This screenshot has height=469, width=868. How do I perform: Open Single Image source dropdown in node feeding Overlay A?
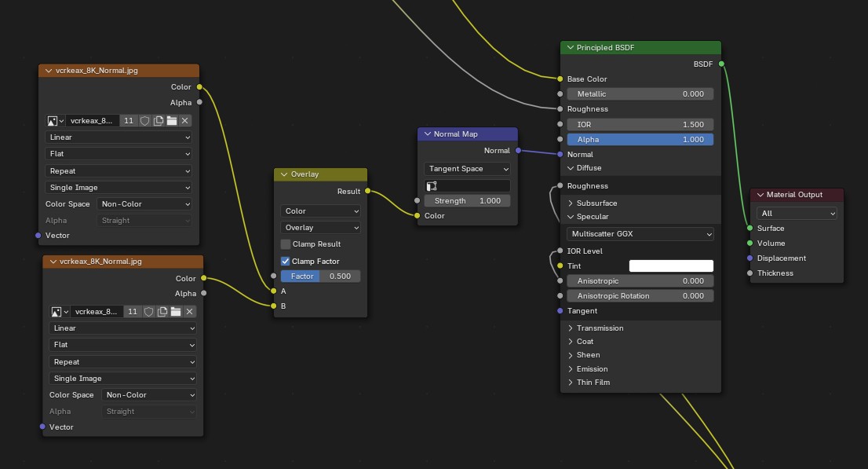(x=119, y=188)
